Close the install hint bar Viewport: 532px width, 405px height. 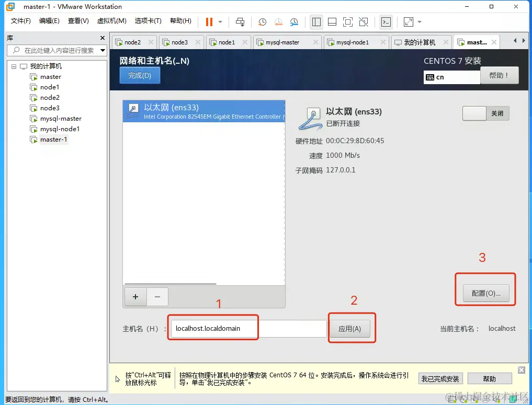522,370
